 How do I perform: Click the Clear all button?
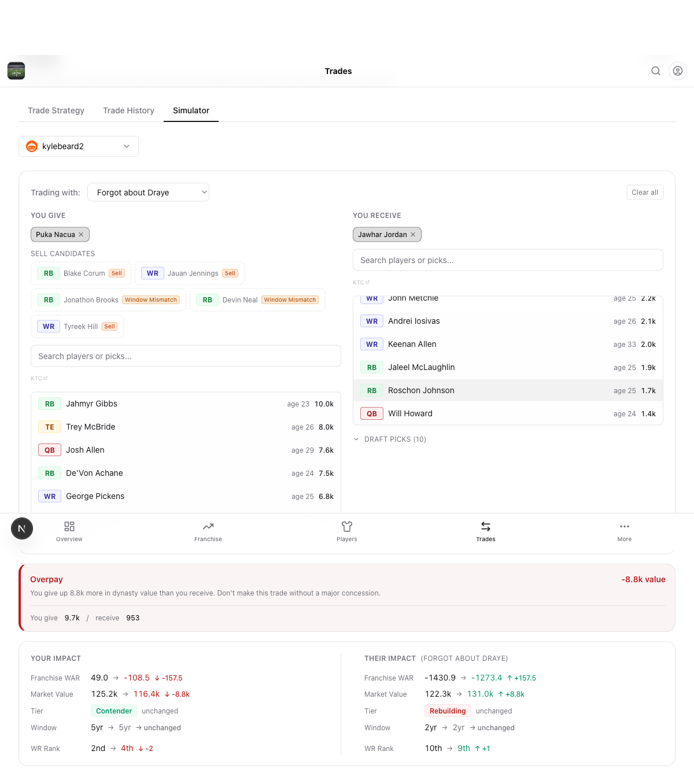click(x=645, y=193)
